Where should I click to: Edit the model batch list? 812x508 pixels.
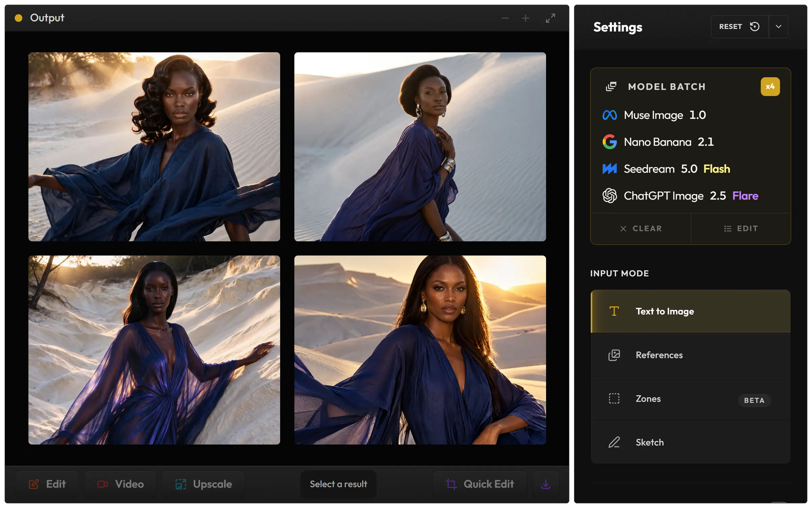tap(741, 229)
